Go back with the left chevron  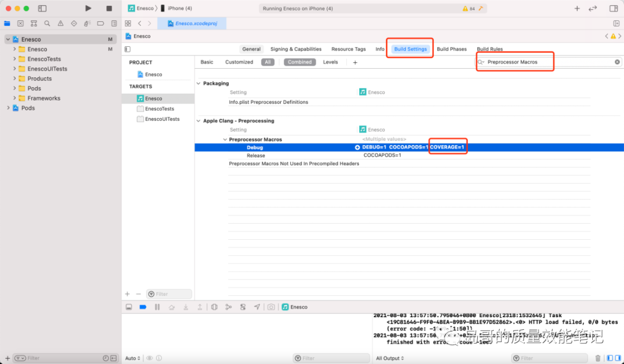click(x=140, y=24)
